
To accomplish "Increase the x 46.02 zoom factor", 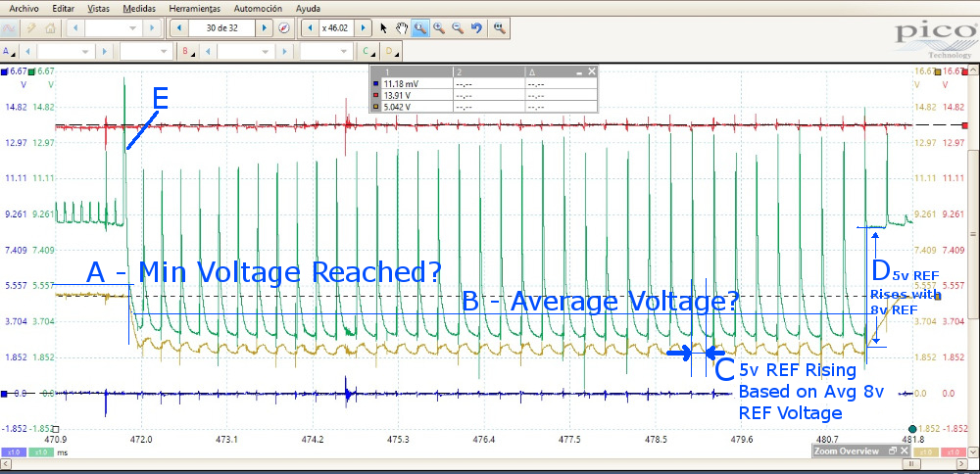I will click(x=365, y=28).
